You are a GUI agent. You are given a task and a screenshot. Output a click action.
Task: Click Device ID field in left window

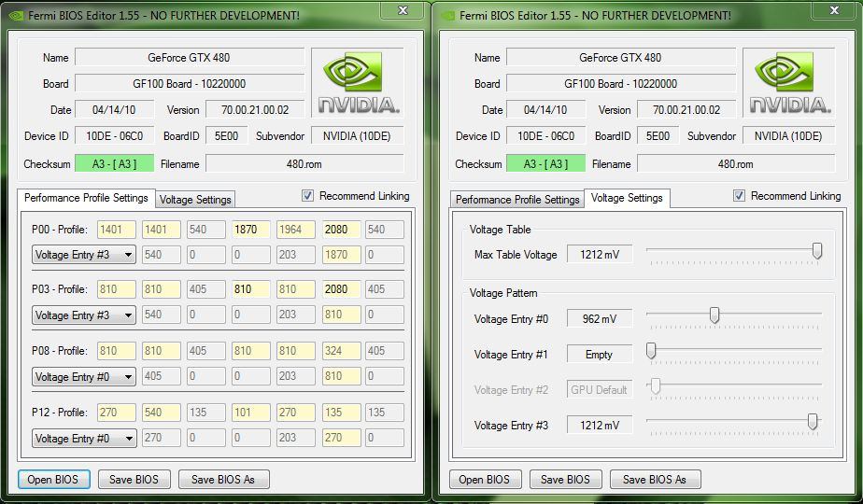pos(115,136)
